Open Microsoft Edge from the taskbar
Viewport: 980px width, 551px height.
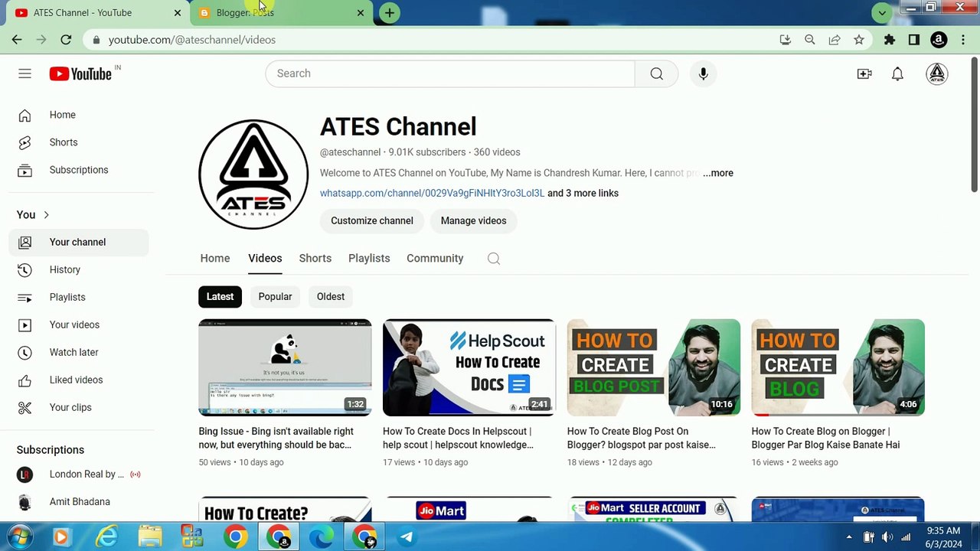(321, 537)
